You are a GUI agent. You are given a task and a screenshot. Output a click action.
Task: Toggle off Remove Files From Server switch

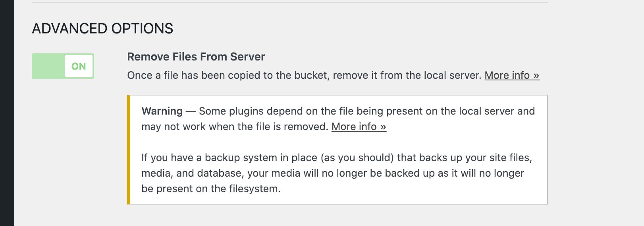63,66
